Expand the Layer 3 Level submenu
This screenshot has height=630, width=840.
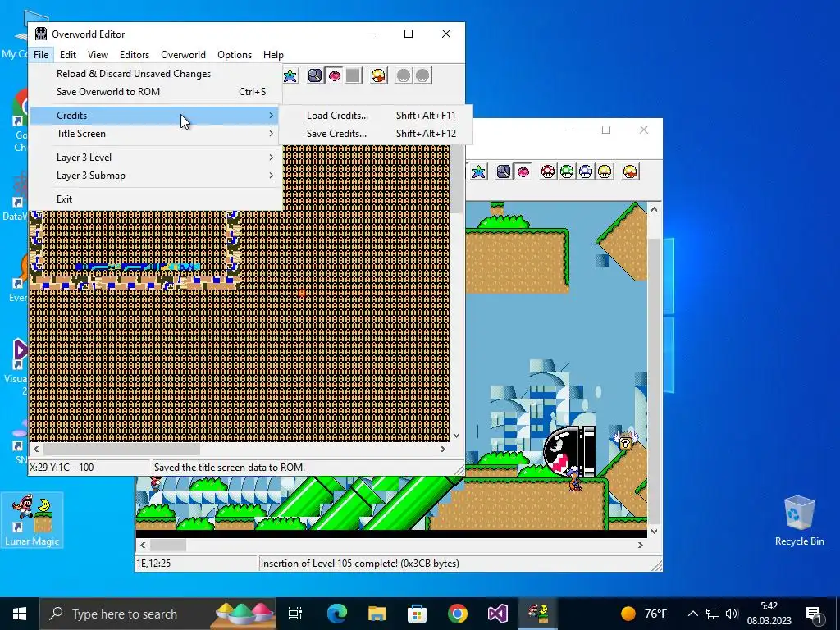pos(155,157)
